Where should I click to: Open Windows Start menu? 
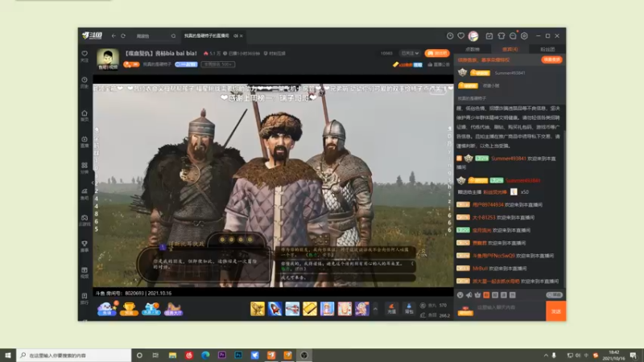[8, 355]
